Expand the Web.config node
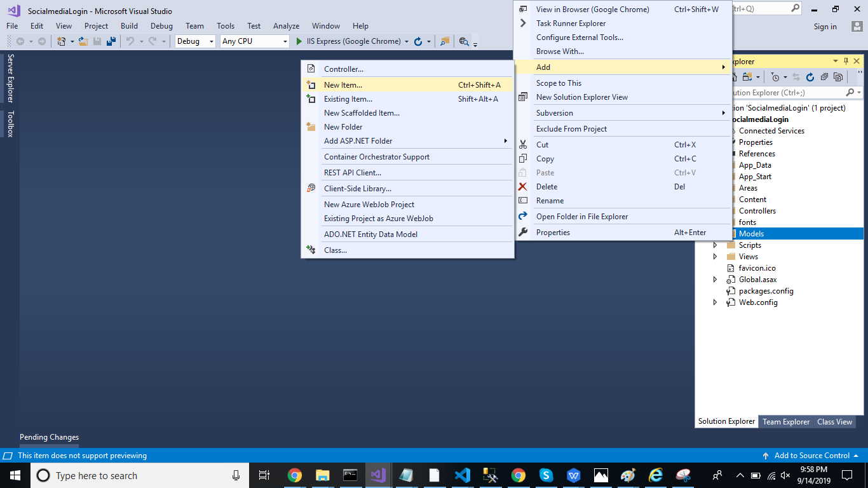 point(715,302)
